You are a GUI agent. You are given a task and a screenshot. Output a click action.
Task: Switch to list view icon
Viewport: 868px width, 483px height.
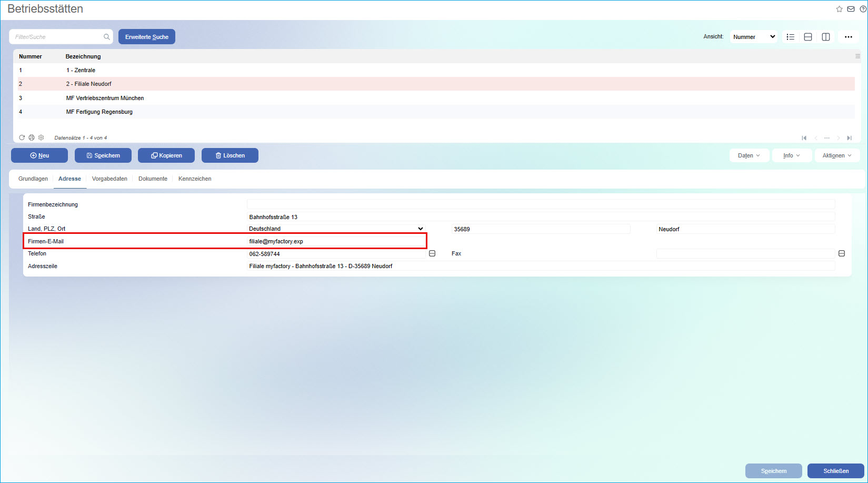[790, 37]
